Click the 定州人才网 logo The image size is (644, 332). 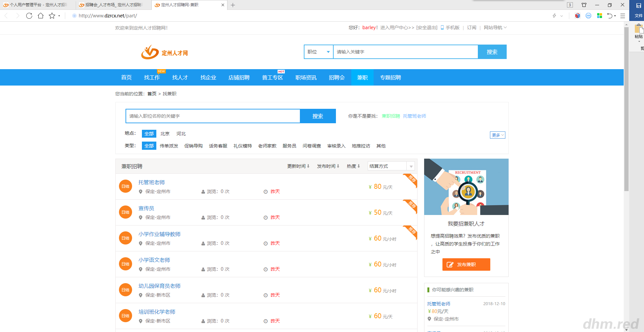point(165,52)
